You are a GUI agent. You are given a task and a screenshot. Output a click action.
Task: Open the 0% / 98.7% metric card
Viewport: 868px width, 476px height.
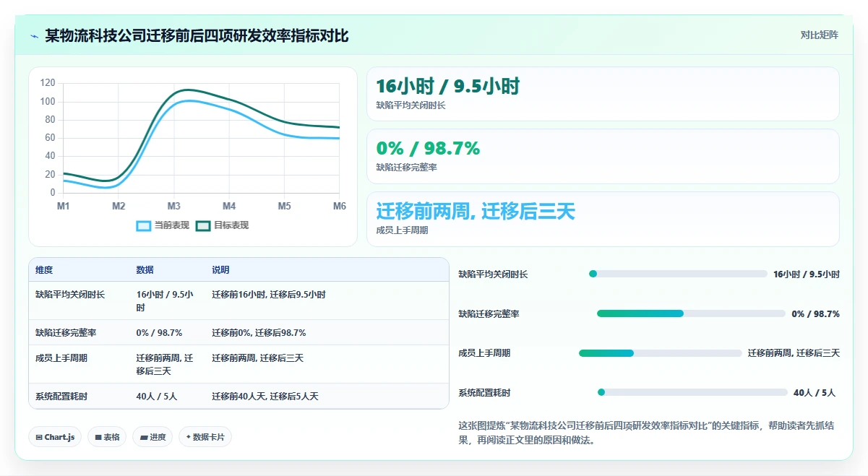pos(603,156)
